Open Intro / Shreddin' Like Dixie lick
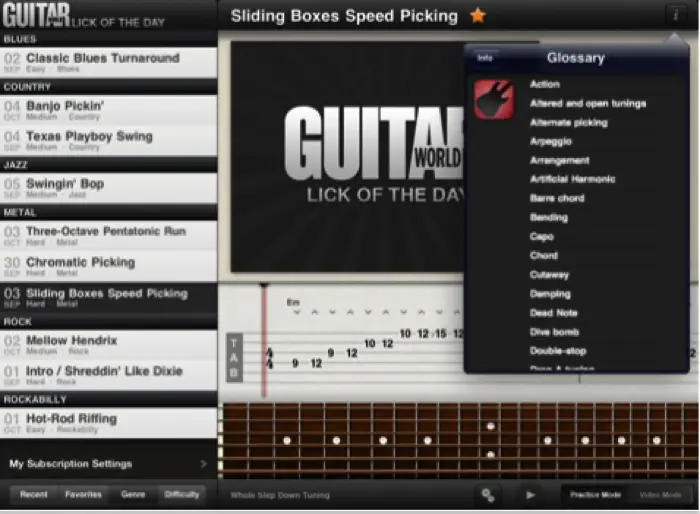Image resolution: width=700 pixels, height=514 pixels. point(108,376)
